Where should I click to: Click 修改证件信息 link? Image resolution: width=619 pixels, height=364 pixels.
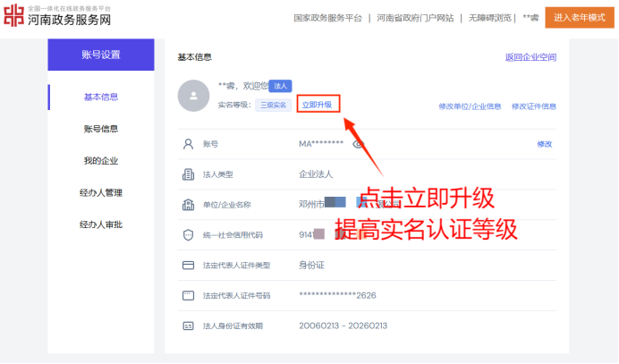point(534,106)
